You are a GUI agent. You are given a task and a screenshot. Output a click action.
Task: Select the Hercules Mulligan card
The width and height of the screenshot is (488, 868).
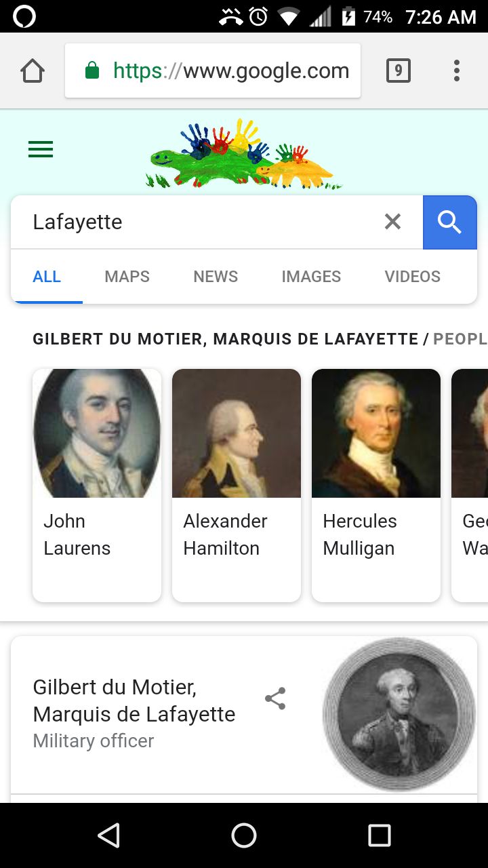point(376,486)
